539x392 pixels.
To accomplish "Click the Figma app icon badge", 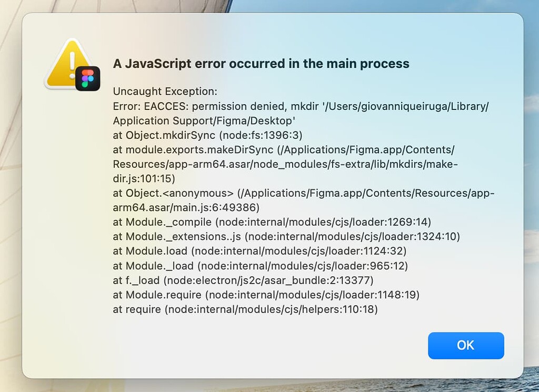I will click(88, 78).
